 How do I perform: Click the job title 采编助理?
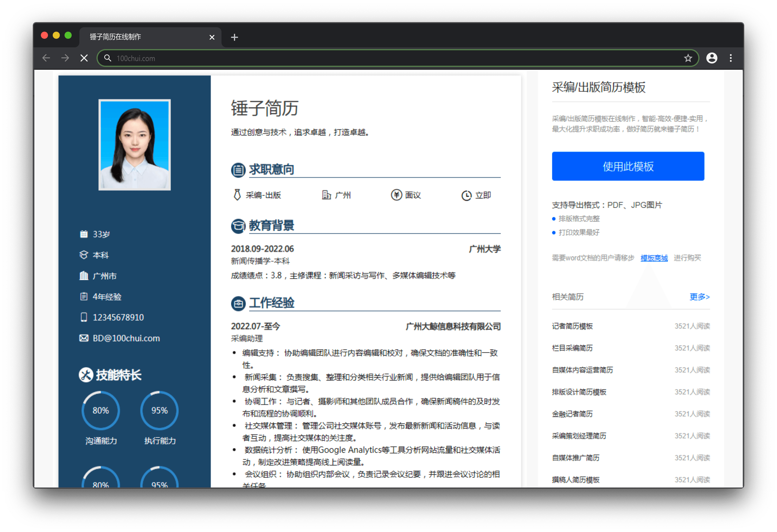[247, 338]
